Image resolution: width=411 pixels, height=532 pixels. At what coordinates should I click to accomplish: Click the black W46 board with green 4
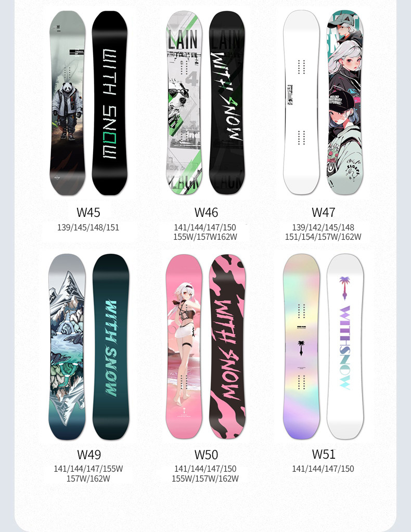point(227,103)
